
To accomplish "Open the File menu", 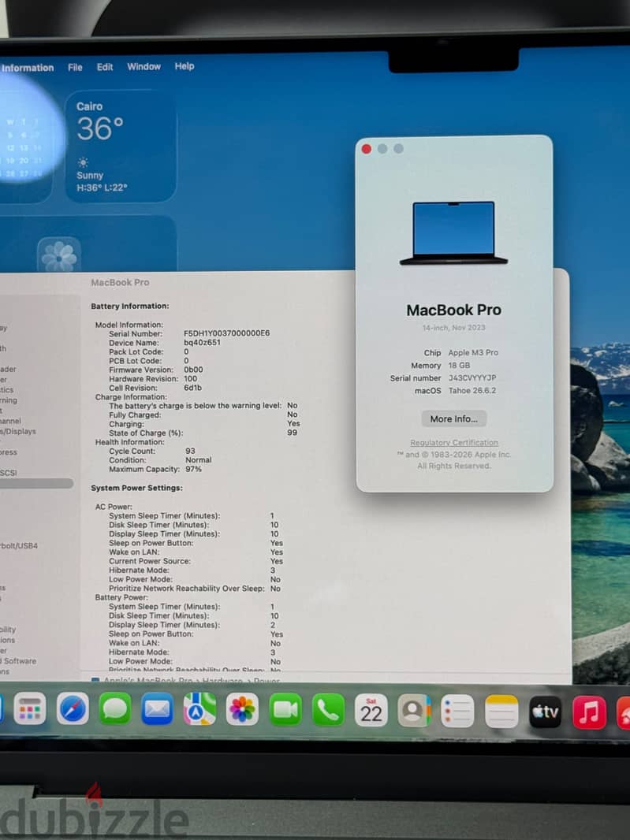I will click(75, 68).
